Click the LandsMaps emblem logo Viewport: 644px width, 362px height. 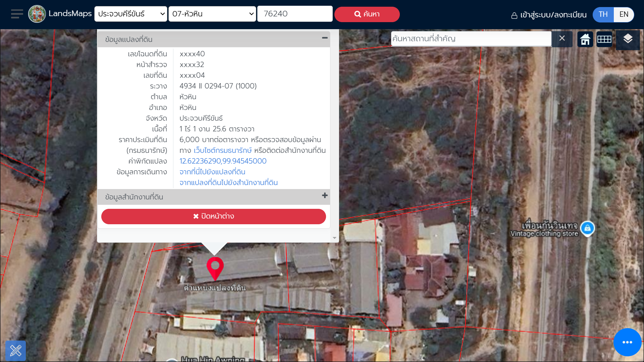coord(37,14)
